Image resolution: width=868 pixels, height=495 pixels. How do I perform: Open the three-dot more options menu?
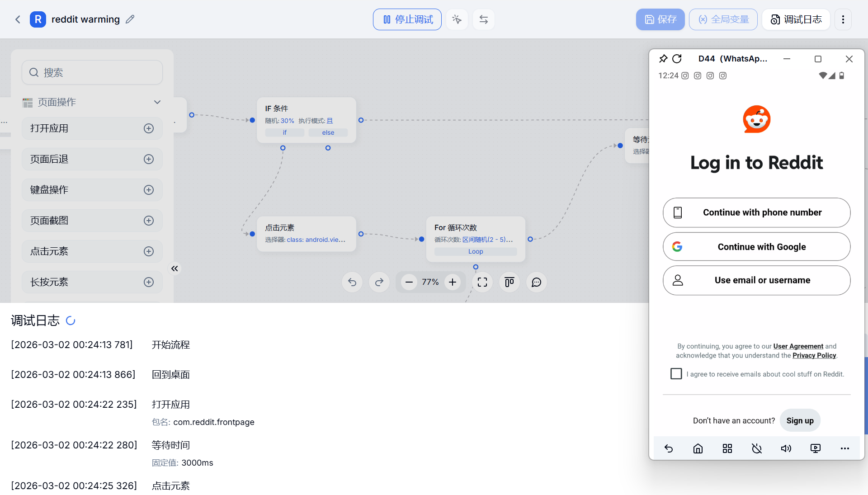tap(843, 19)
